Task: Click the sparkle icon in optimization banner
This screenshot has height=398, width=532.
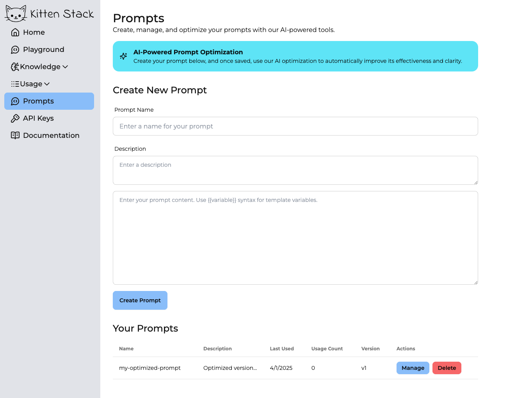Action: click(123, 56)
